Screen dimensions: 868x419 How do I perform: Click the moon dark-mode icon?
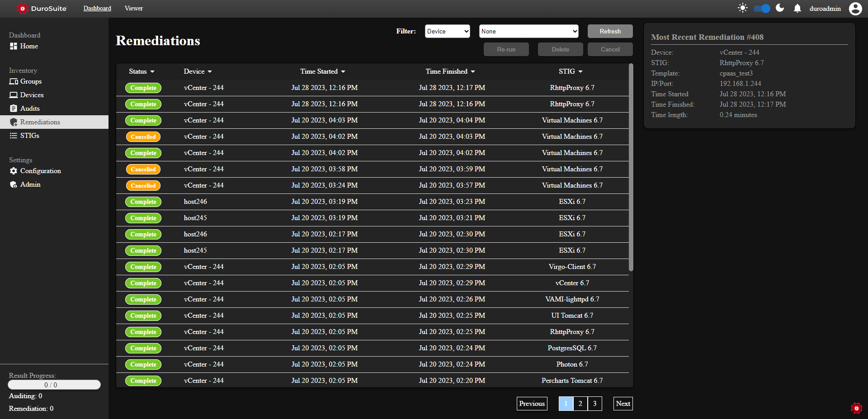coord(780,8)
